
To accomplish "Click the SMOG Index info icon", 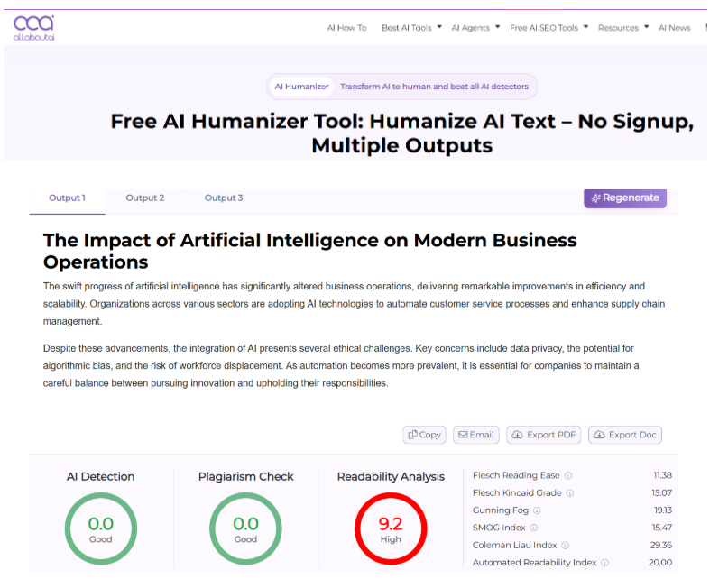I will click(534, 528).
